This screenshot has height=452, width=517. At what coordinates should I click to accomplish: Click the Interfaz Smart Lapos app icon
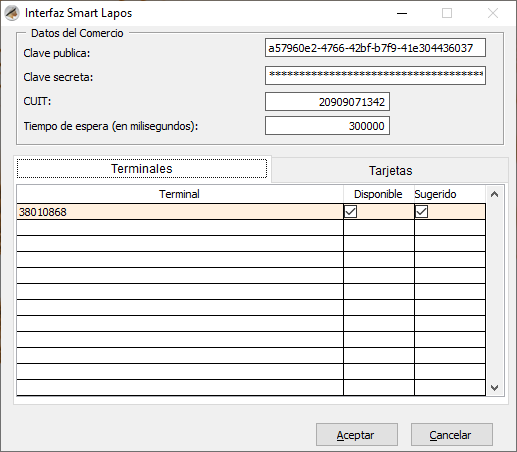click(12, 13)
